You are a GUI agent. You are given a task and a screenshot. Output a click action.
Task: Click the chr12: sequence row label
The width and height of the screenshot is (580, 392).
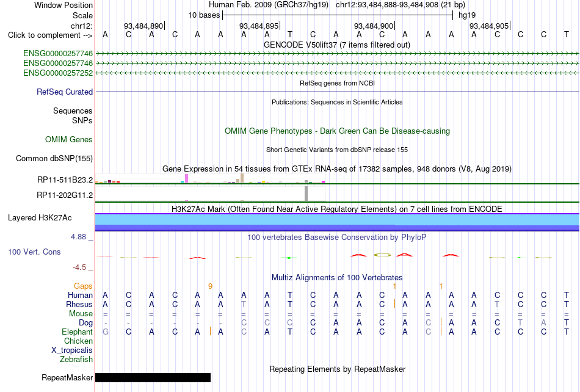tap(82, 26)
